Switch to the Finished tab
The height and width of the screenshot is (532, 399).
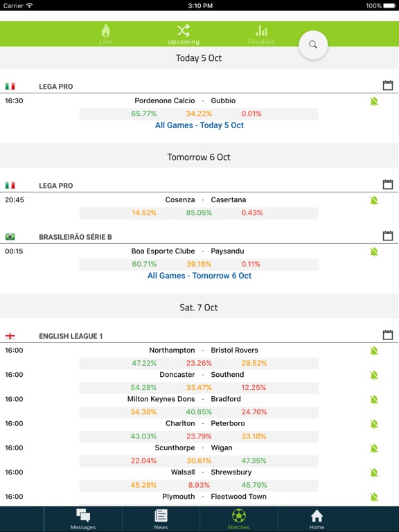[261, 34]
